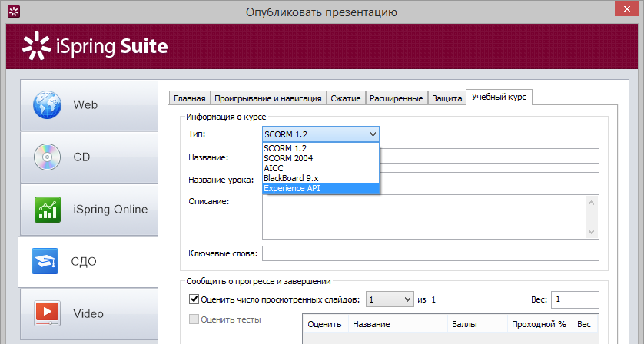Go to the Защита tab
This screenshot has height=344, width=644.
(446, 98)
